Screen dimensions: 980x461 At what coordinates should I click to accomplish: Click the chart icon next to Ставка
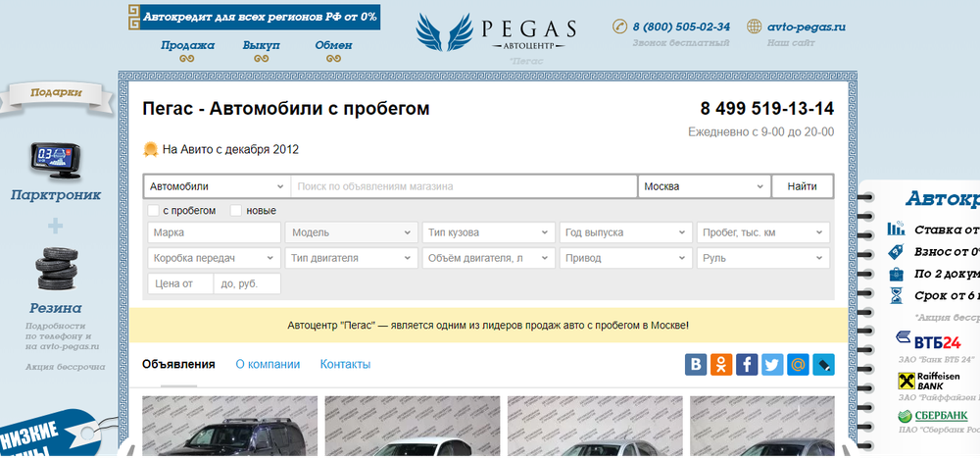896,229
